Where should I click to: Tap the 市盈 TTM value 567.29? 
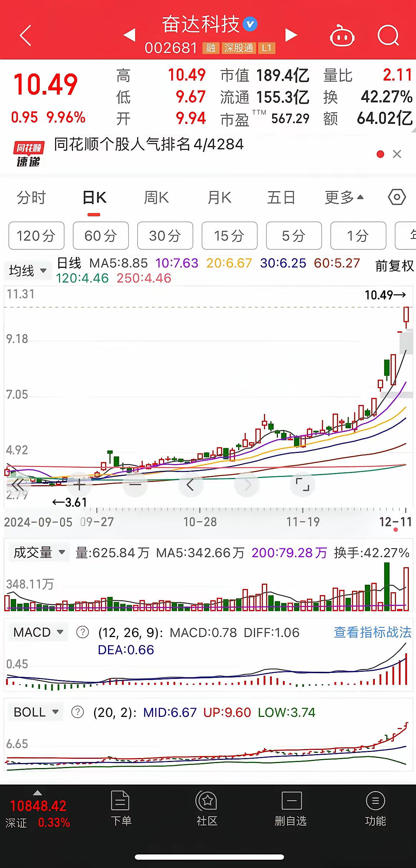coord(290,119)
